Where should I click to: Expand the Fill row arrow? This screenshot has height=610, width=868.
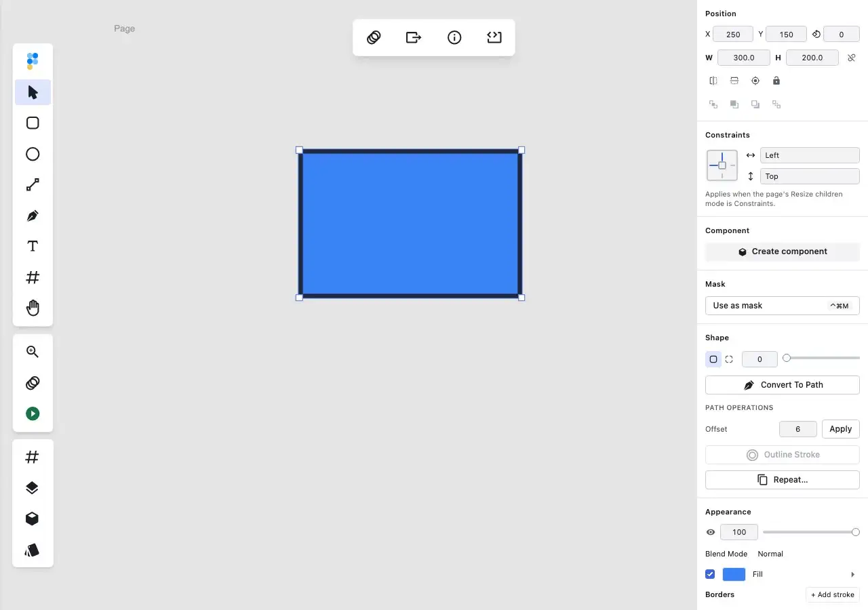point(853,574)
